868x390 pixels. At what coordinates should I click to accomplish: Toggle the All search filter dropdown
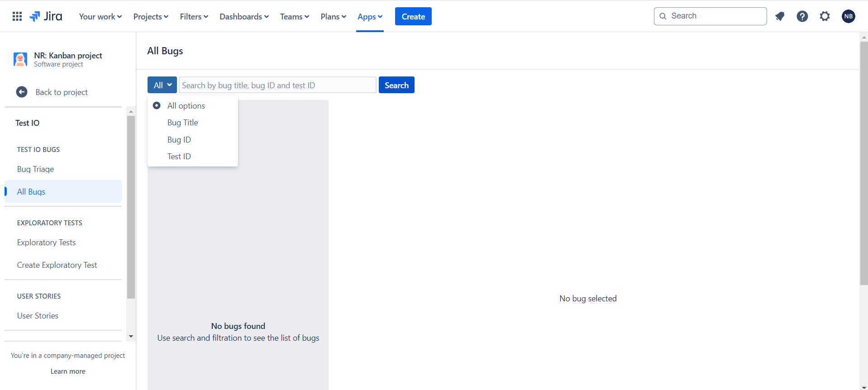click(x=162, y=85)
